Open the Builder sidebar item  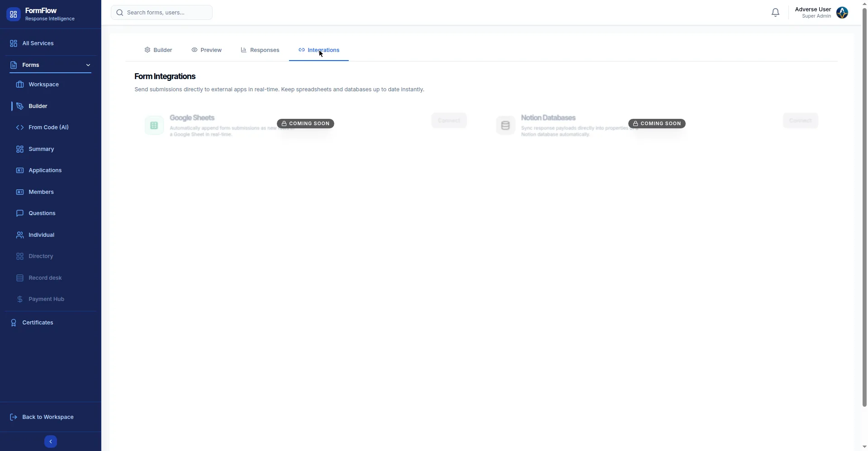(51, 106)
